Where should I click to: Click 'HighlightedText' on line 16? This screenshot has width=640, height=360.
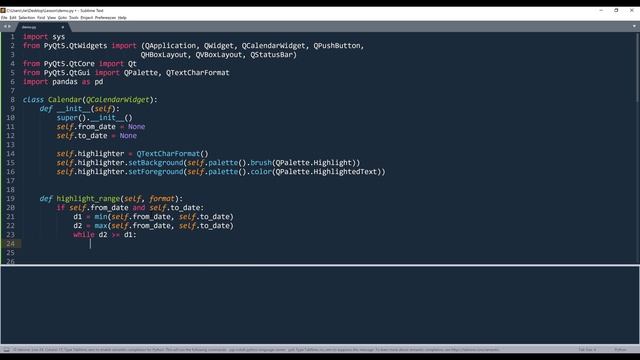345,171
